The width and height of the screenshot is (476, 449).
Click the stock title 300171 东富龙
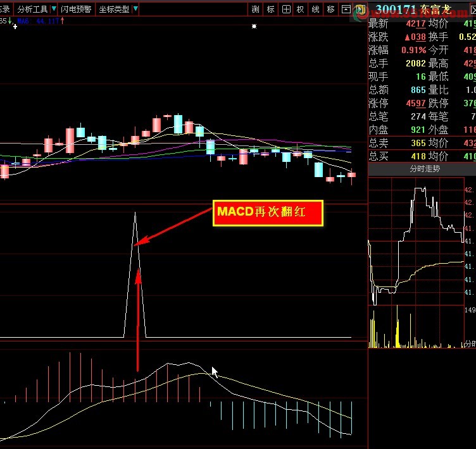(x=413, y=9)
